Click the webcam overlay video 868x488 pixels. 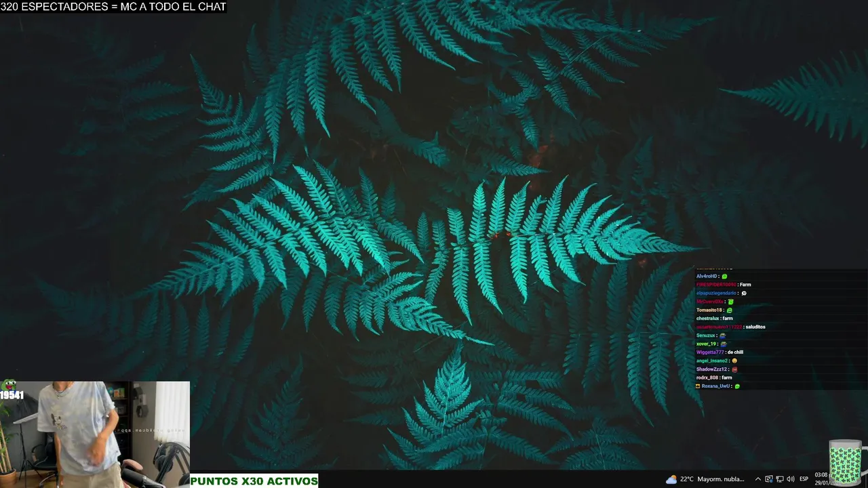tap(95, 434)
